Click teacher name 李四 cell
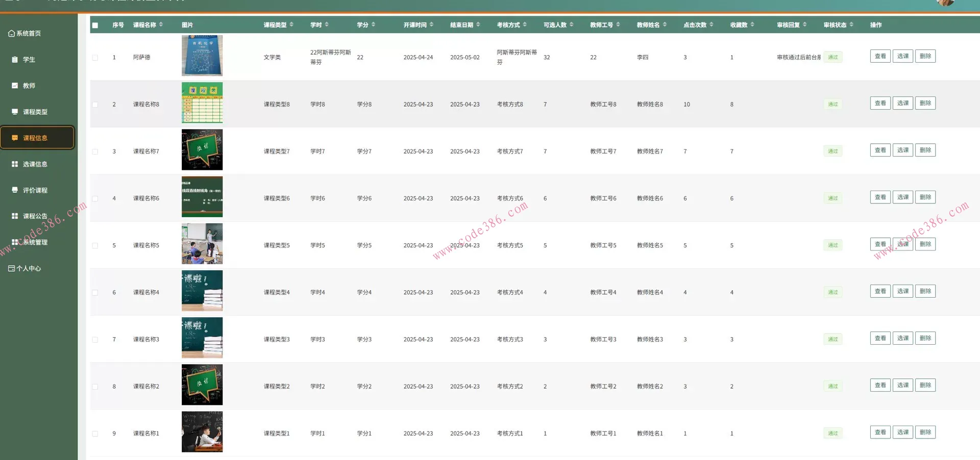The height and width of the screenshot is (460, 980). pyautogui.click(x=643, y=58)
